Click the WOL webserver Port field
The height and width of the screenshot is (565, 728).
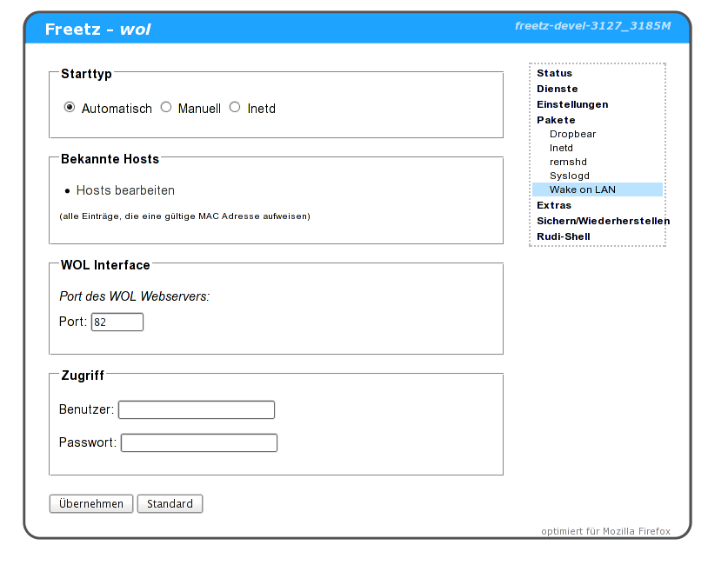pyautogui.click(x=117, y=322)
